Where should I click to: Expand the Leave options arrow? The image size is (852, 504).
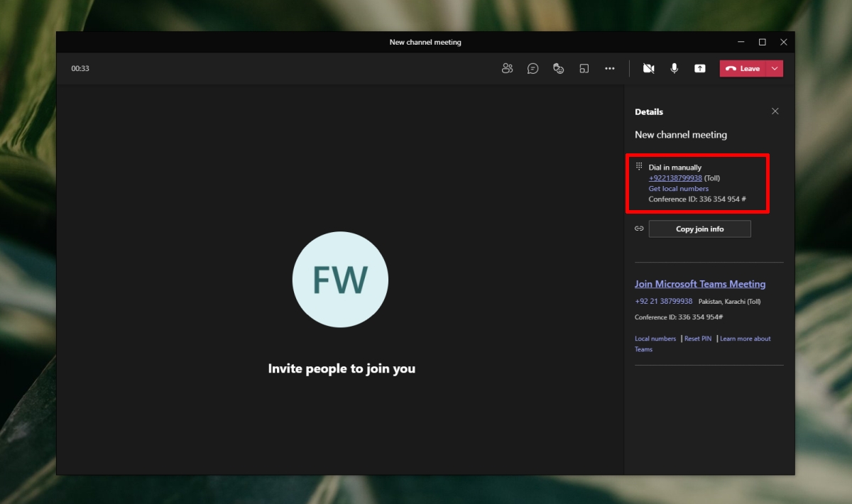click(x=775, y=68)
